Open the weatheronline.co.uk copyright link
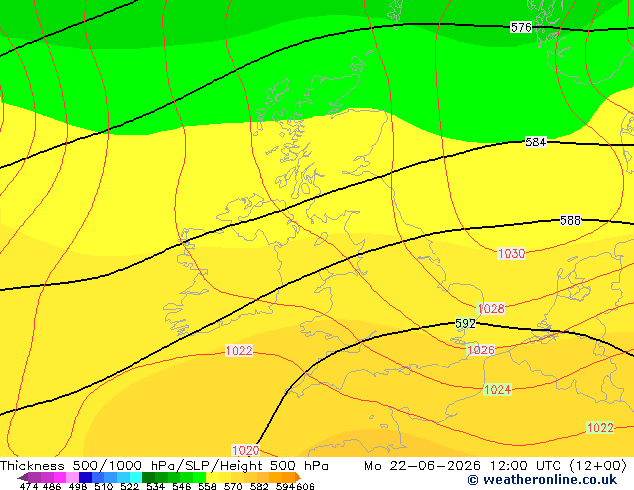The height and width of the screenshot is (490, 634). pyautogui.click(x=542, y=480)
